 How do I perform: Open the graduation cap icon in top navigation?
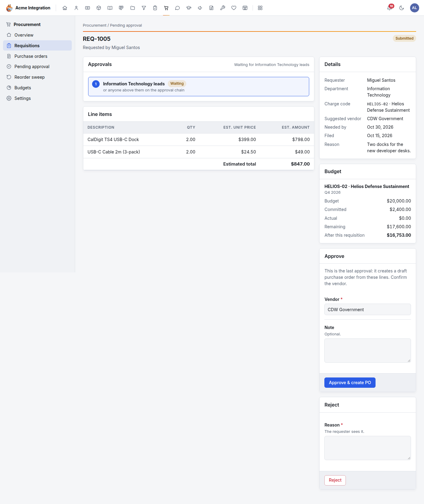(x=189, y=8)
